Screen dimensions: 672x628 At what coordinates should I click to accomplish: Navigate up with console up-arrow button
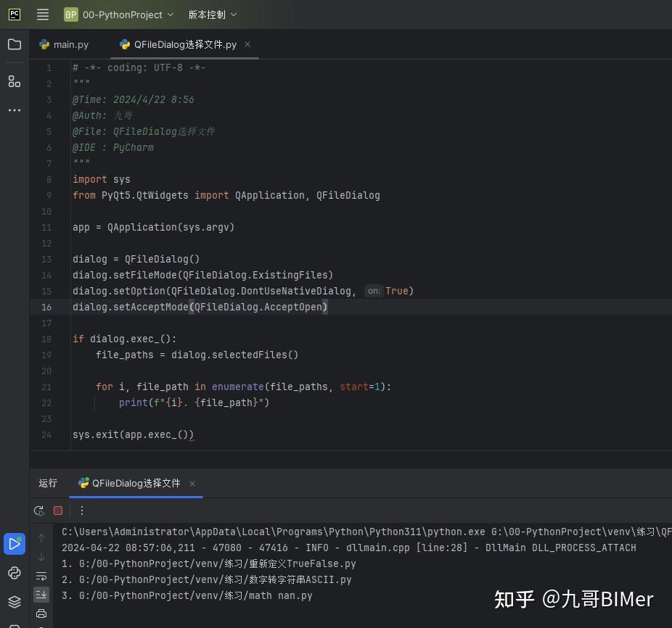(x=41, y=539)
